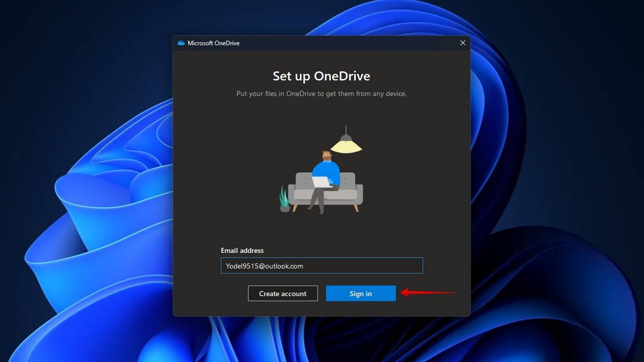Click the Set up OneDrive heading

pyautogui.click(x=321, y=76)
